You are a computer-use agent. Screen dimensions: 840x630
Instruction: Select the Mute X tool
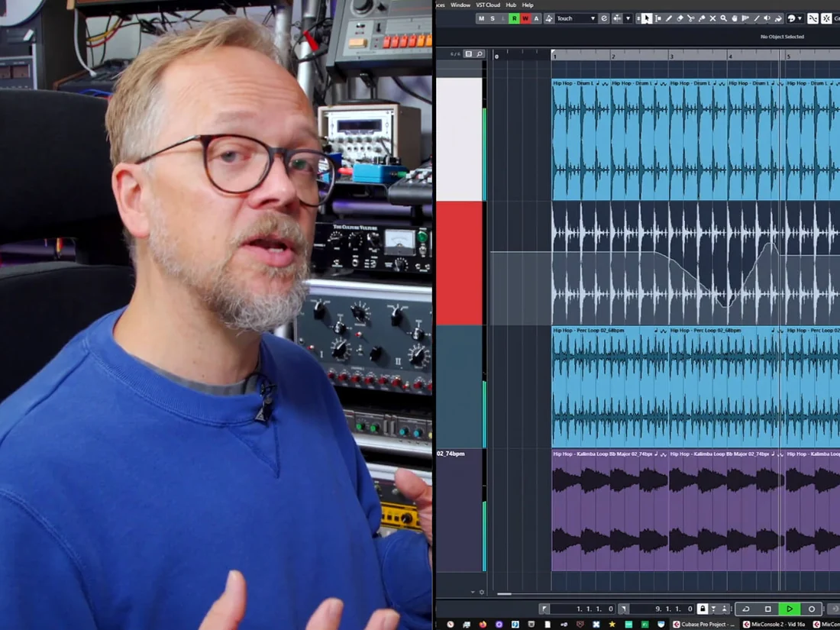coord(713,18)
